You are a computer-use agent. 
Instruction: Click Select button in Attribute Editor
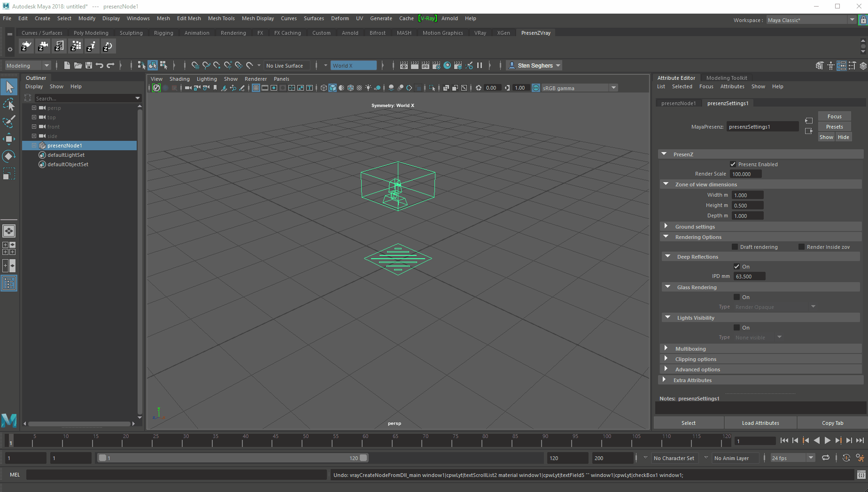coord(688,423)
